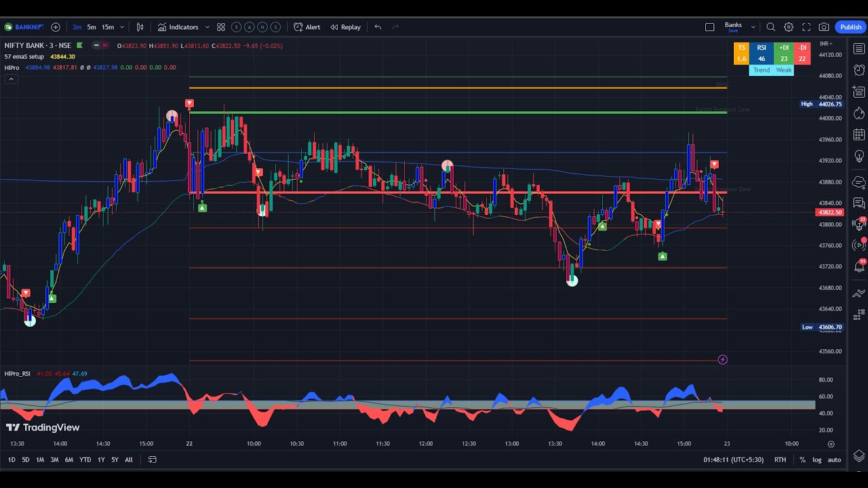Click the HiPro_RSI pane label
Viewport: 868px width, 488px height.
coord(18,373)
